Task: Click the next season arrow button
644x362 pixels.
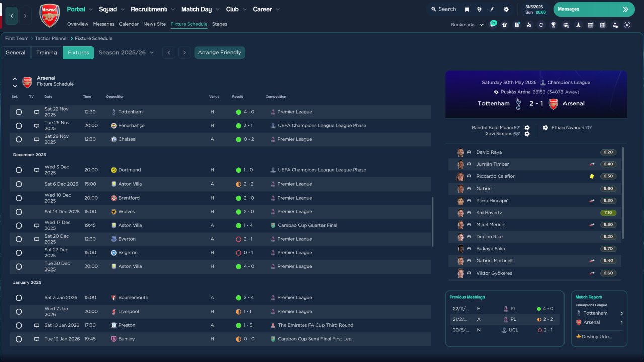Action: [x=185, y=53]
